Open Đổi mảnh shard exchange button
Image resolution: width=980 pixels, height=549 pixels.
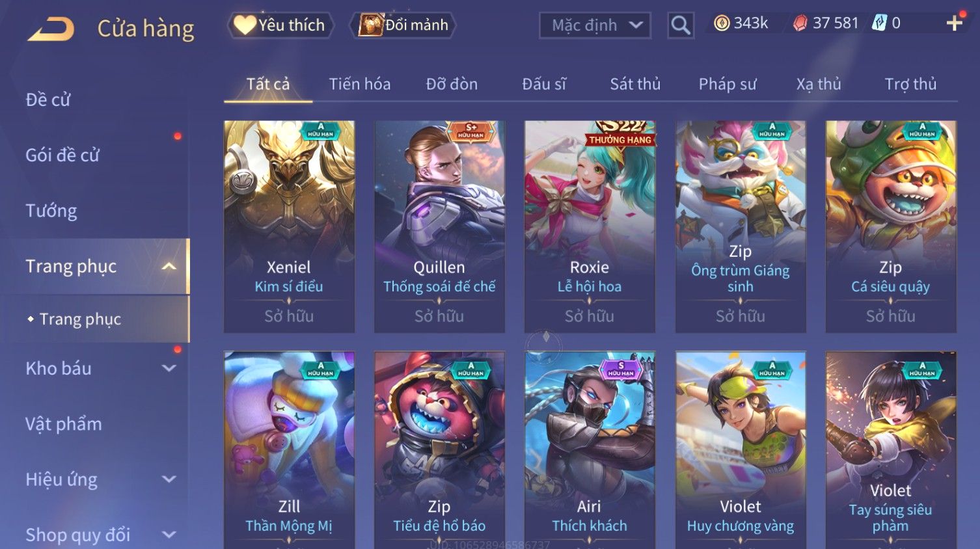click(x=403, y=25)
